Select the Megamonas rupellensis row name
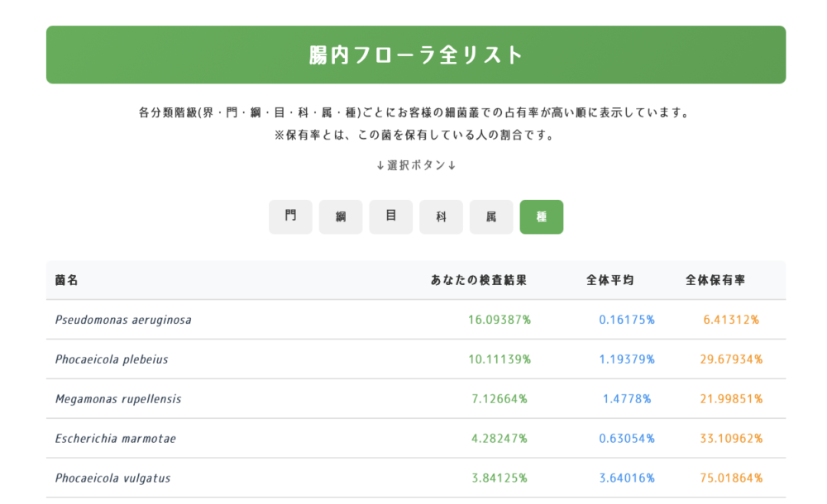 118,399
